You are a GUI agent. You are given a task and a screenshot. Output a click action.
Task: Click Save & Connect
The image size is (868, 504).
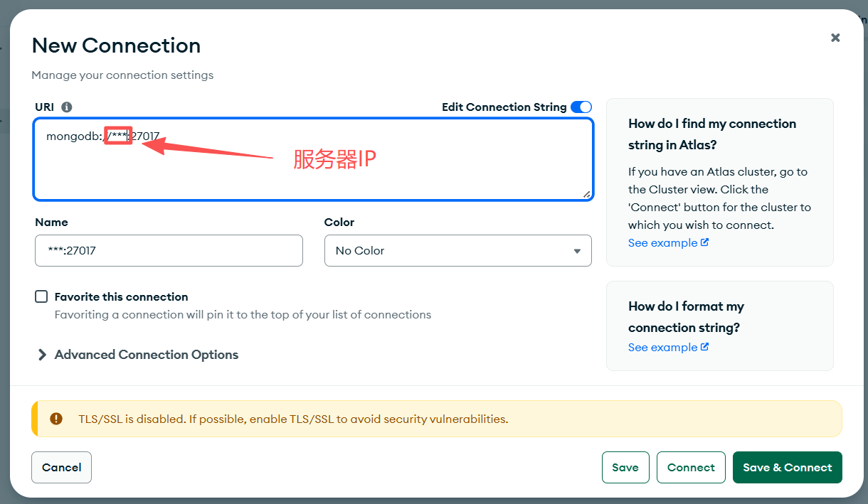[787, 467]
